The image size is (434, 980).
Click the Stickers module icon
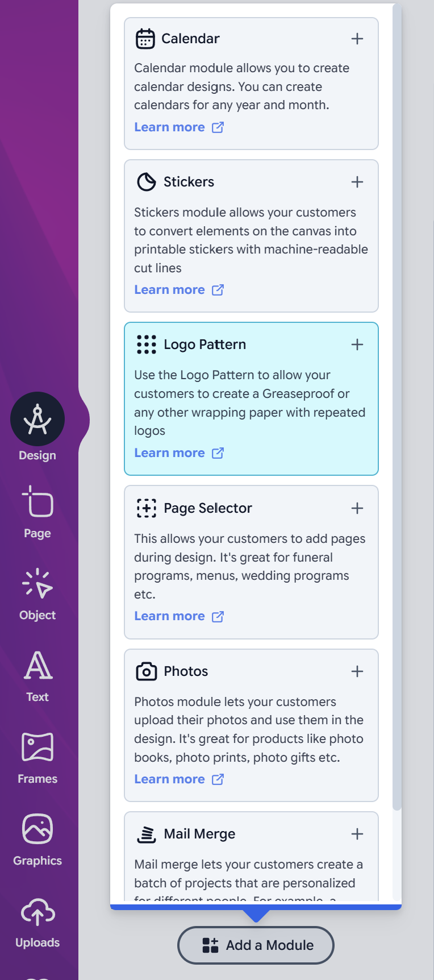(146, 181)
